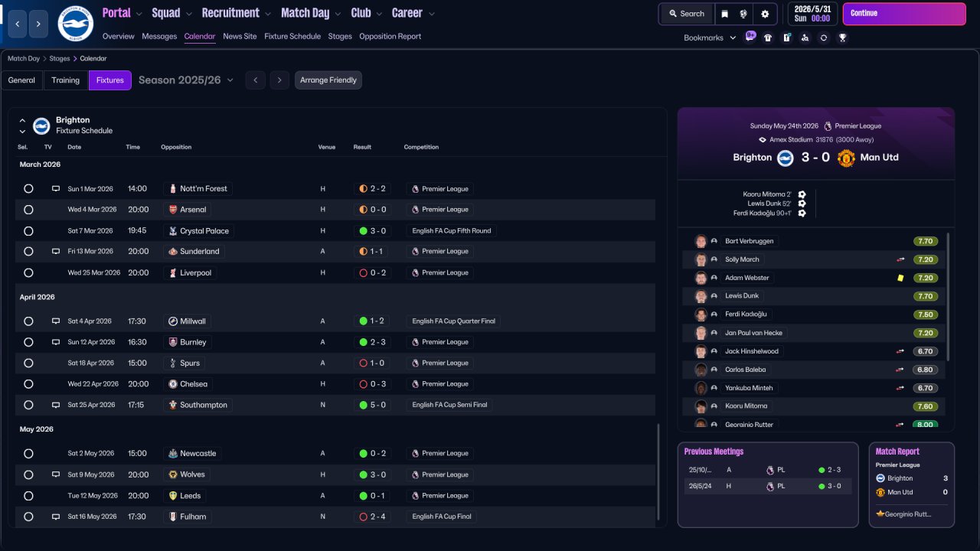
Task: Click the Stages breadcrumb link
Action: click(x=60, y=58)
